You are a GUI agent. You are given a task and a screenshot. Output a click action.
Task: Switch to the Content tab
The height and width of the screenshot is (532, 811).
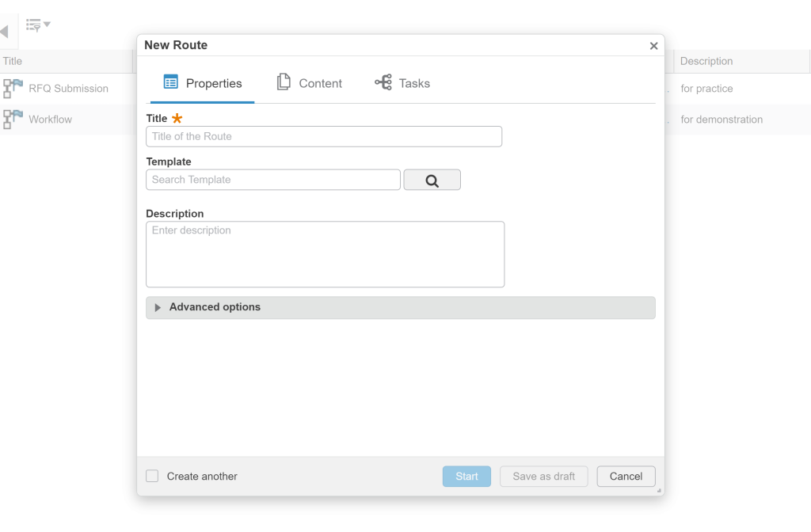310,82
